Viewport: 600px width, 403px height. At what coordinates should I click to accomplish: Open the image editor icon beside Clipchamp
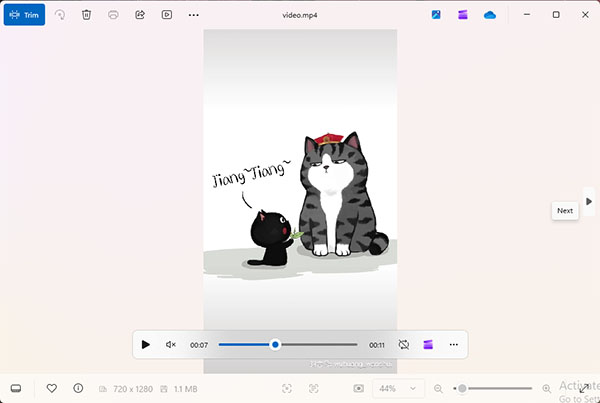pos(436,15)
